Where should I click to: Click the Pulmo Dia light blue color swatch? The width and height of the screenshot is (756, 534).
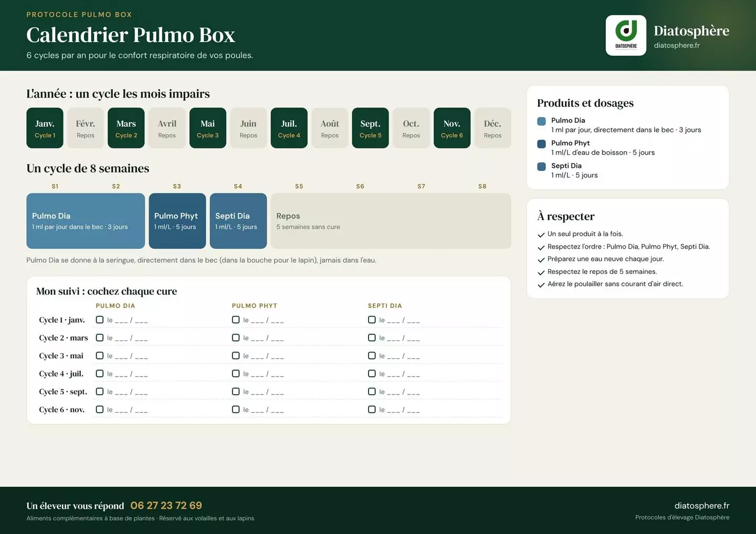click(541, 121)
